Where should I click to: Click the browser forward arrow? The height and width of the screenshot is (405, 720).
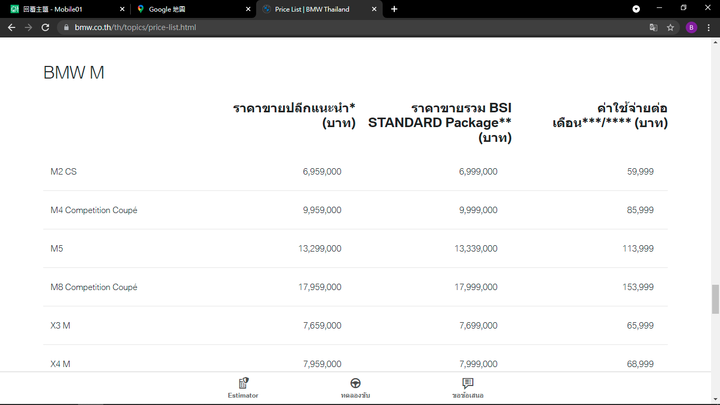28,28
